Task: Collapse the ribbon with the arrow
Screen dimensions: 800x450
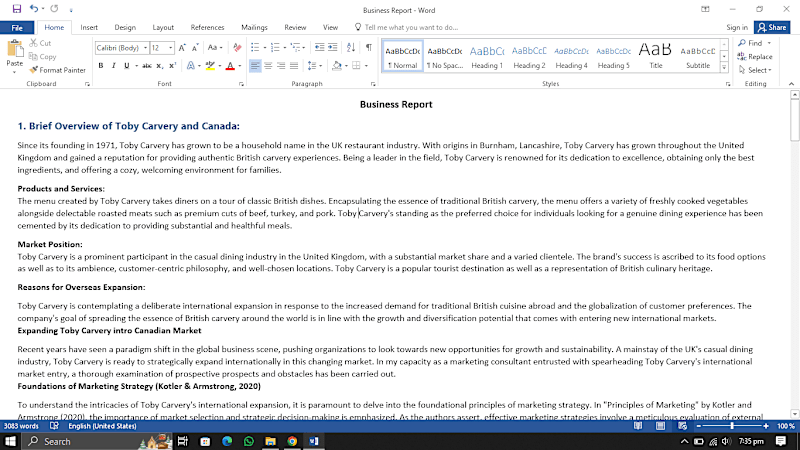Action: [791, 84]
